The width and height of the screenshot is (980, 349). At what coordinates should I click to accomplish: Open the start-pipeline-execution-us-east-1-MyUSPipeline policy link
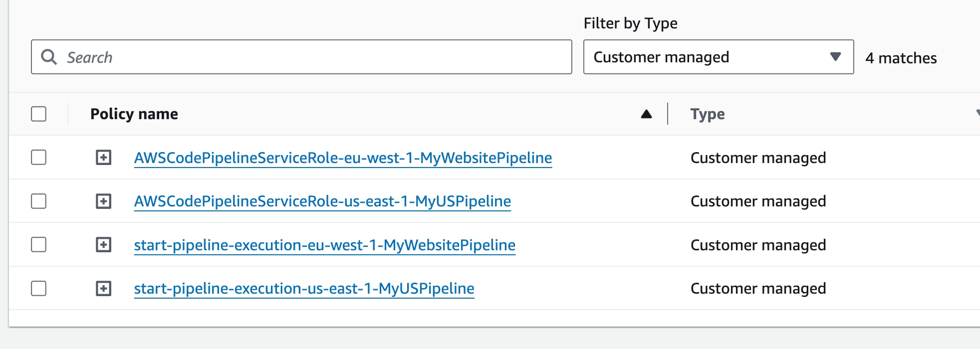(304, 289)
